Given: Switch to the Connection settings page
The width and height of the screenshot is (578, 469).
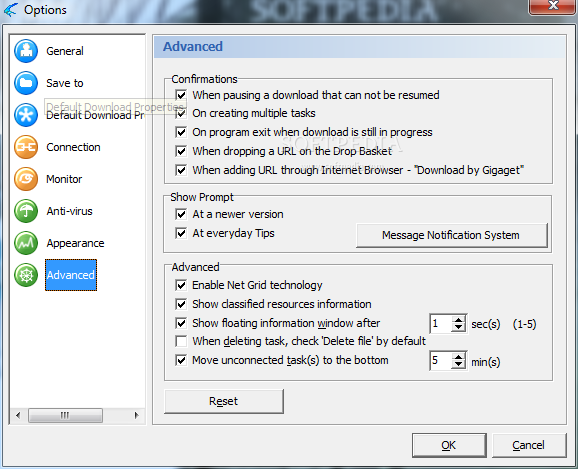Looking at the screenshot, I should tap(73, 147).
